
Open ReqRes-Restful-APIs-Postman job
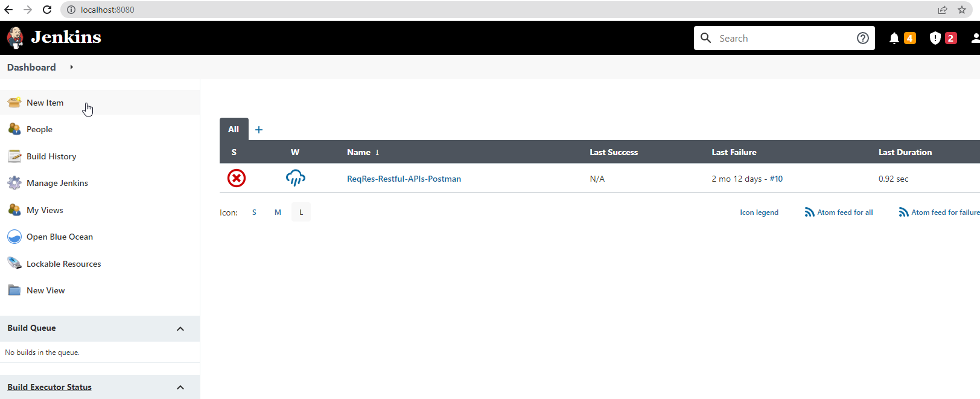pyautogui.click(x=404, y=179)
